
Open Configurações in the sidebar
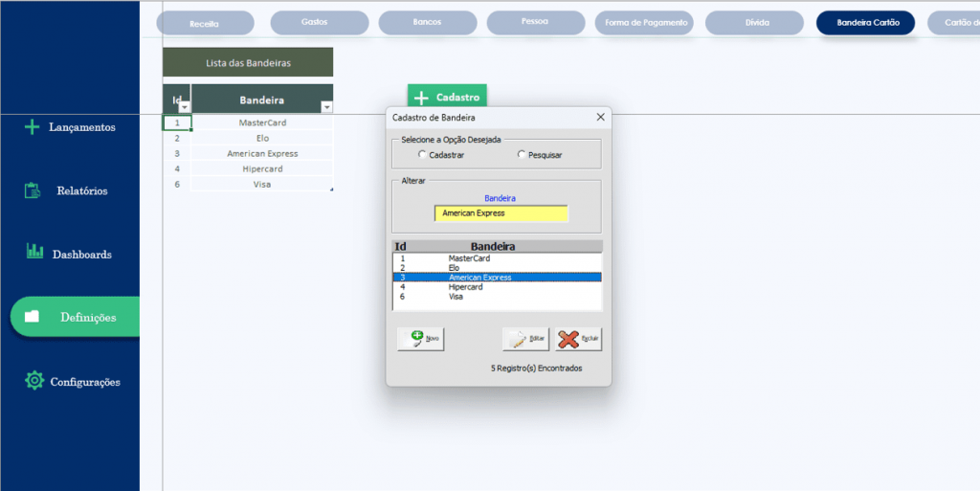coord(85,382)
